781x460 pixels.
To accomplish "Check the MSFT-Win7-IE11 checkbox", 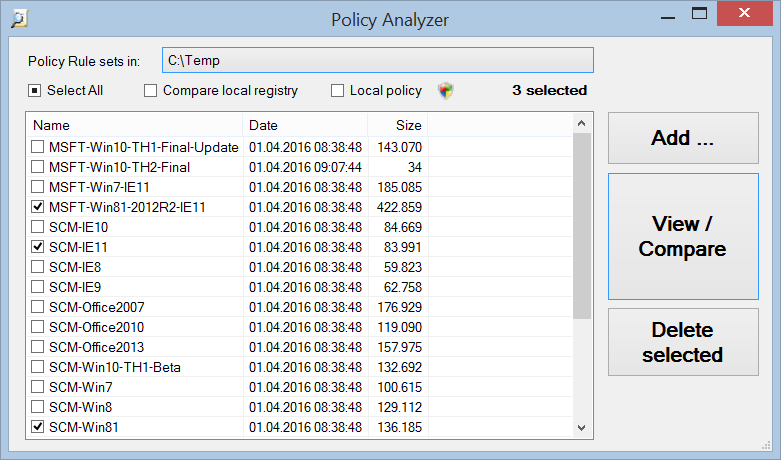I will [37, 187].
